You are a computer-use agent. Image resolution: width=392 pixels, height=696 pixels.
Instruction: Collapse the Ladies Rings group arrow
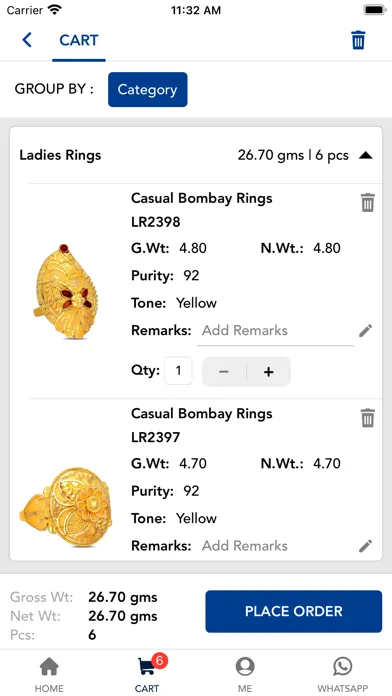point(366,155)
